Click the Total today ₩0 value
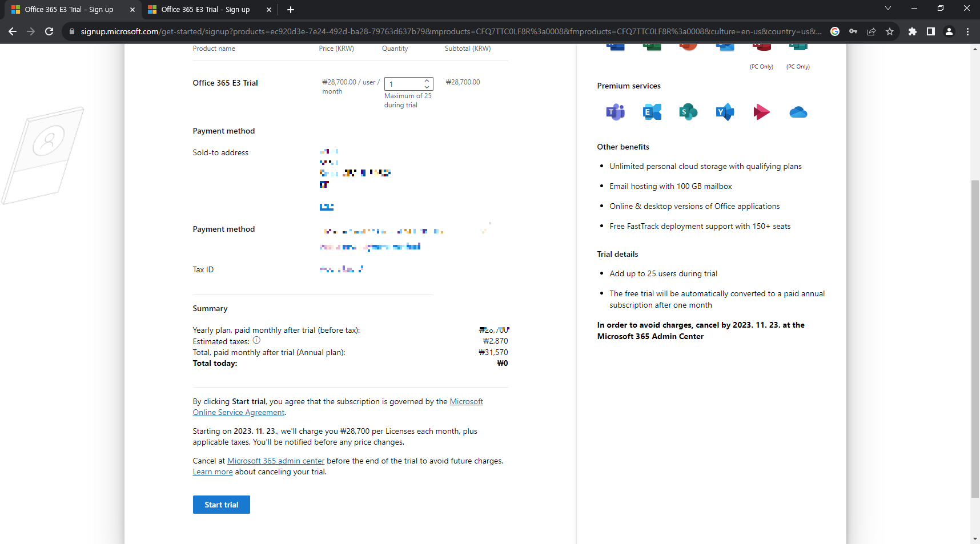The image size is (980, 544). click(503, 363)
